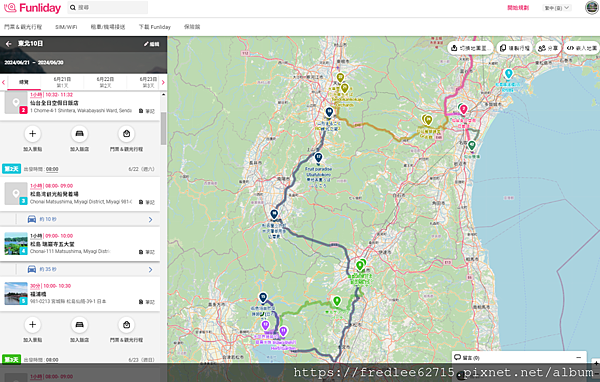Image resolution: width=600 pixels, height=382 pixels.
Task: Open the user profile avatar
Action: pos(592,7)
